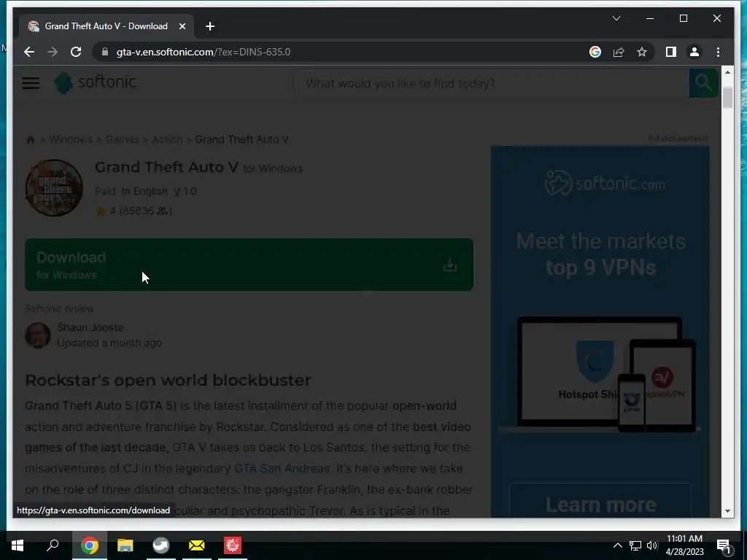Open the Windows Start menu

tap(18, 545)
